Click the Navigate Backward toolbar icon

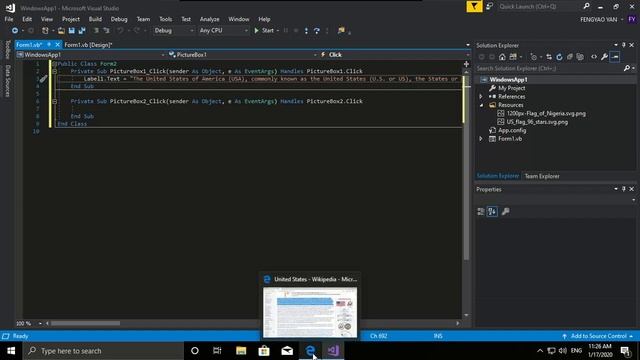(15, 31)
